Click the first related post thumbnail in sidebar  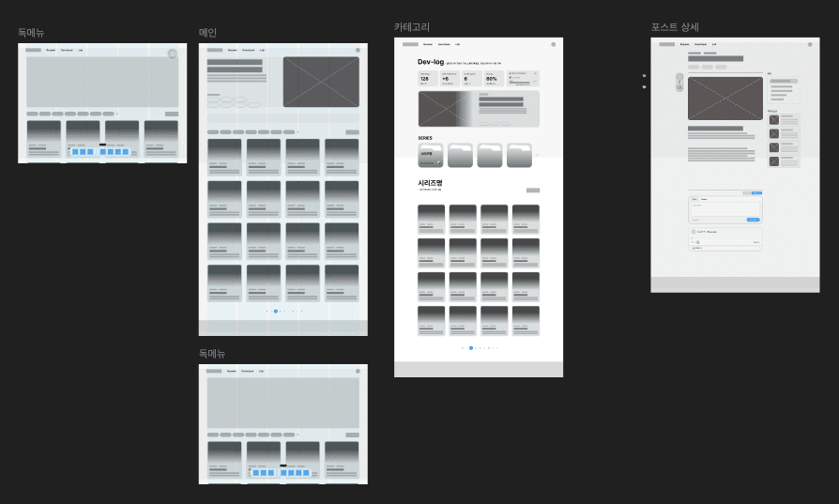773,119
